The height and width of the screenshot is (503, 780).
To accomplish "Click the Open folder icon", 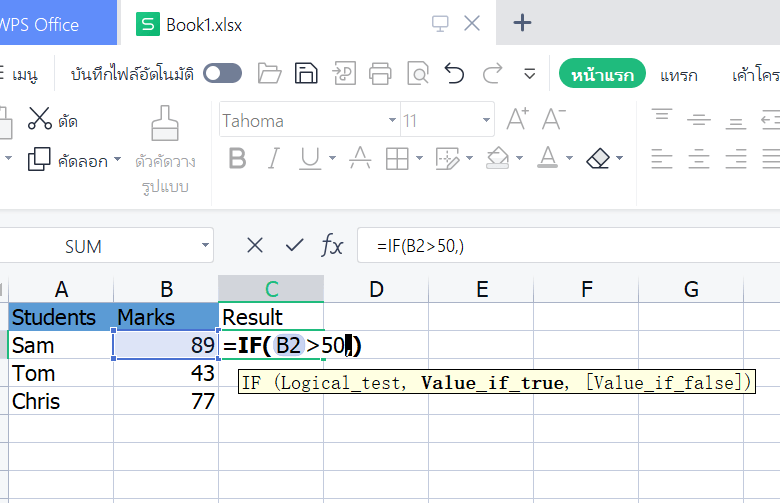I will [269, 74].
